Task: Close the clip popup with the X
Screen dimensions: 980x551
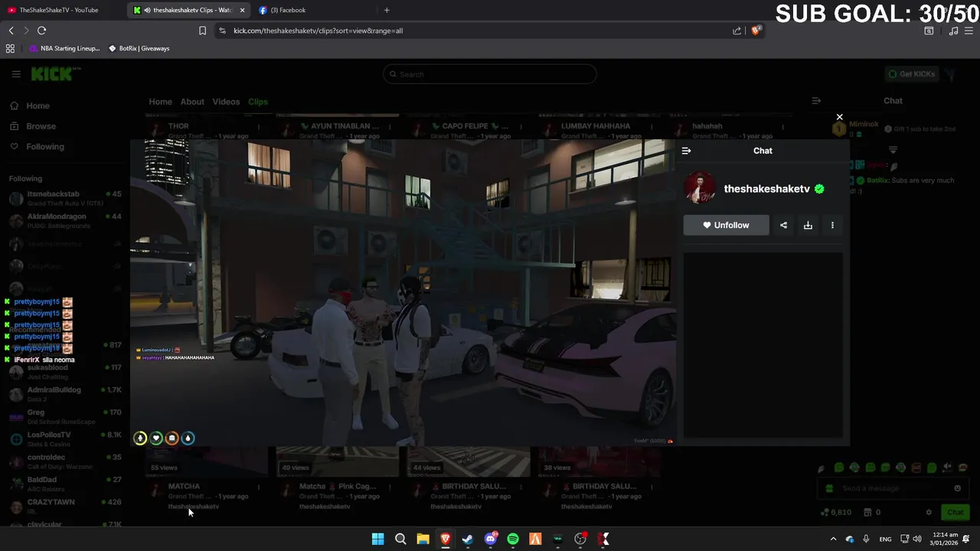Action: [839, 117]
